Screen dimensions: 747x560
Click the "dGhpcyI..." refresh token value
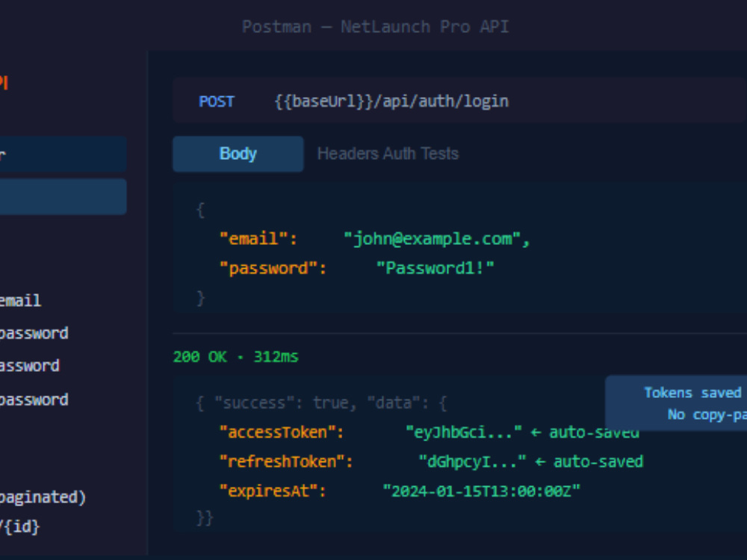coord(472,461)
